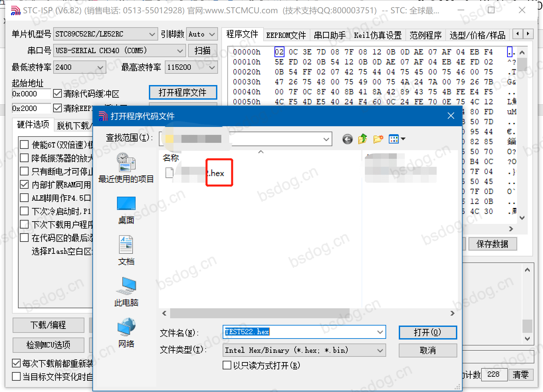Click hex view horizontal scroll right arrow
Screen dimensions: 543x392
(x=511, y=229)
